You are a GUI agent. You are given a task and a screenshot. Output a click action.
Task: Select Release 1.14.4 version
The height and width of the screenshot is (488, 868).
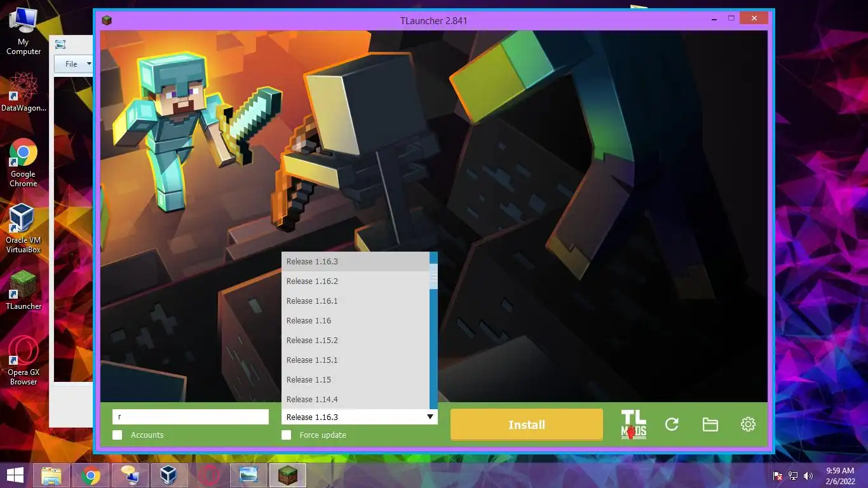coord(355,399)
